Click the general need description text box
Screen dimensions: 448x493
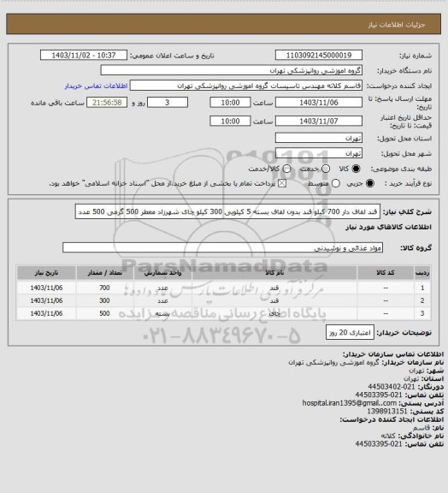click(x=227, y=211)
